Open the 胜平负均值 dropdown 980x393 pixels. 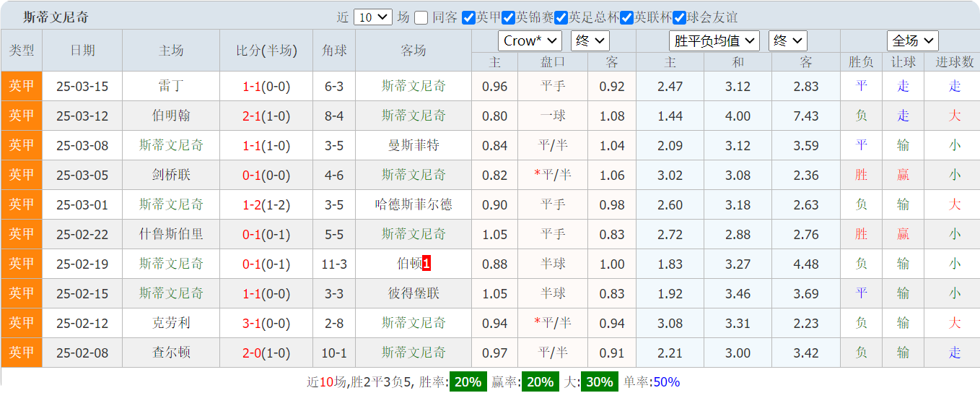[x=714, y=41]
